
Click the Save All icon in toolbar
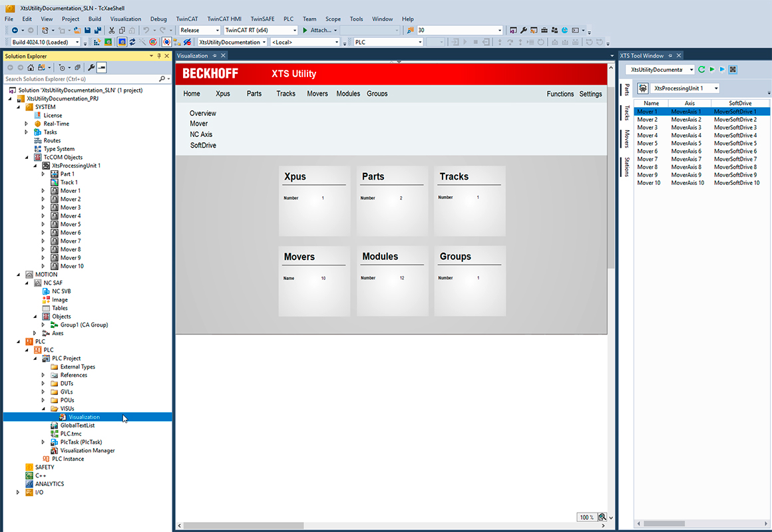tap(98, 31)
